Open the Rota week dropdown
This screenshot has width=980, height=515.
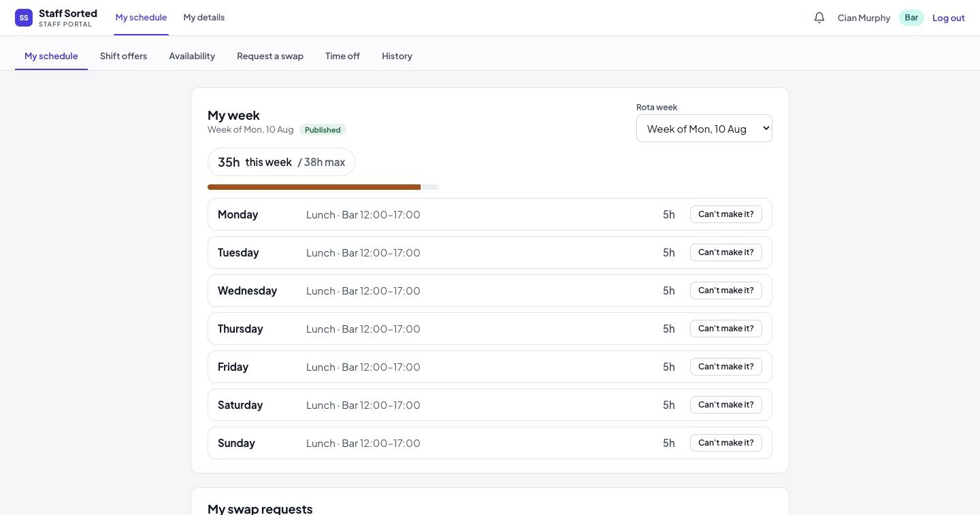pyautogui.click(x=704, y=129)
